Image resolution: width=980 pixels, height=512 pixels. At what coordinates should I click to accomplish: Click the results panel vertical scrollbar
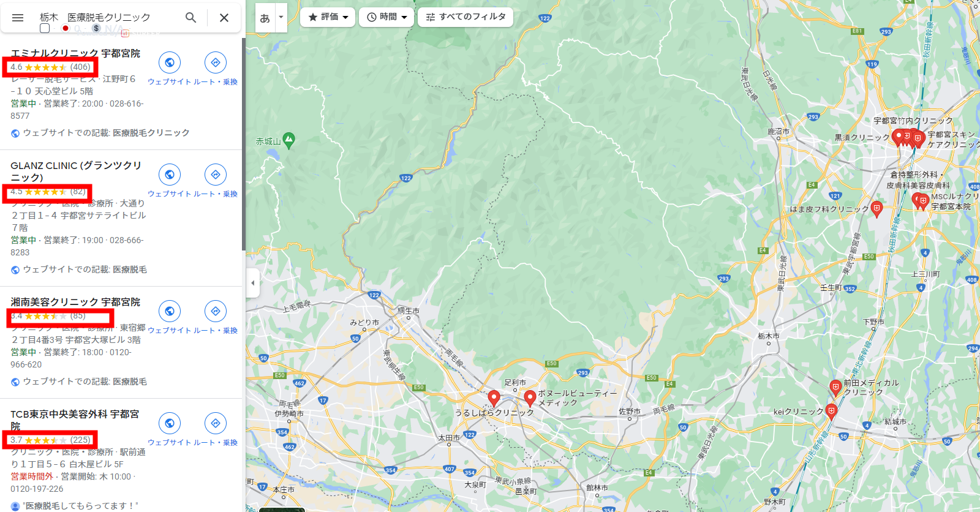point(243,144)
